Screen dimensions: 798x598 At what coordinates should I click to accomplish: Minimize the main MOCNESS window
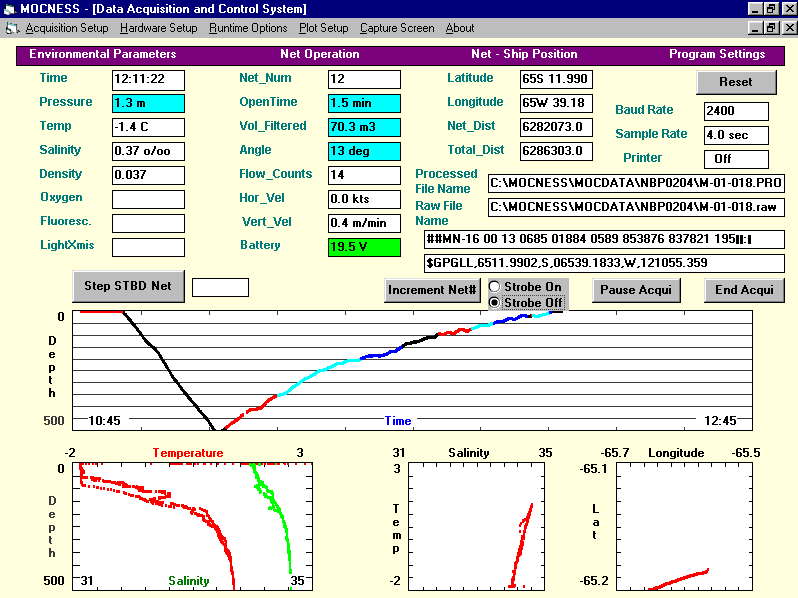point(755,9)
